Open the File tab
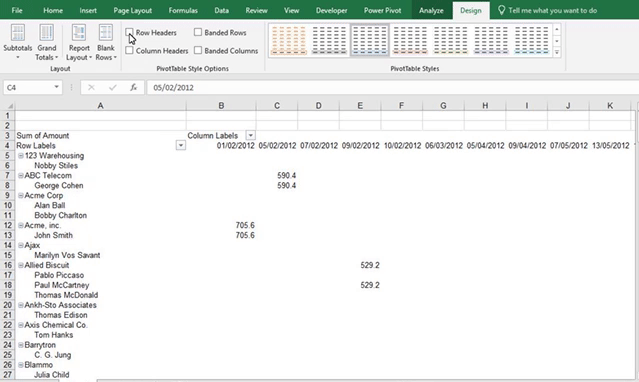Viewport: 639px width, 382px height. (x=17, y=10)
